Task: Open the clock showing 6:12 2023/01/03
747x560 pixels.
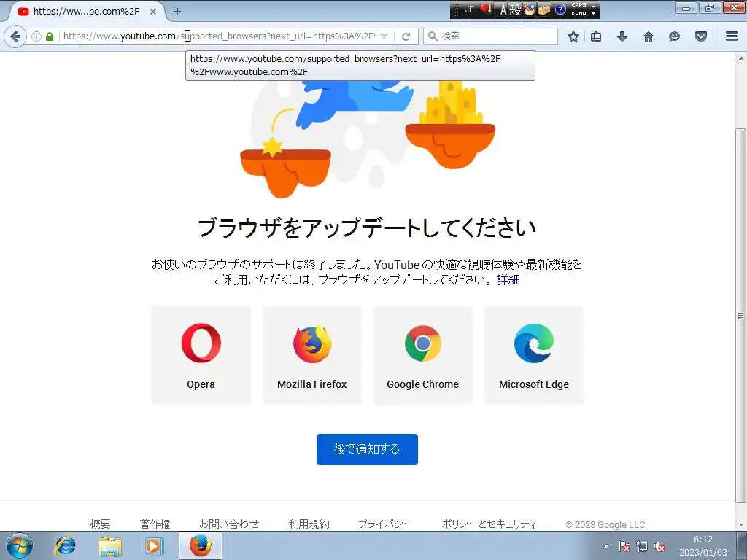Action: [x=703, y=545]
